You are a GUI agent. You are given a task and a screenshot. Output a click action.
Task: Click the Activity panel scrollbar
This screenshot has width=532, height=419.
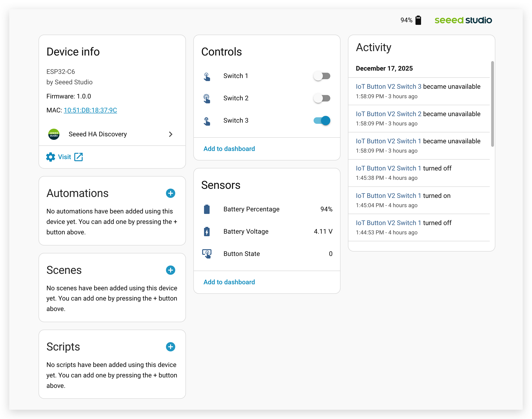[492, 104]
